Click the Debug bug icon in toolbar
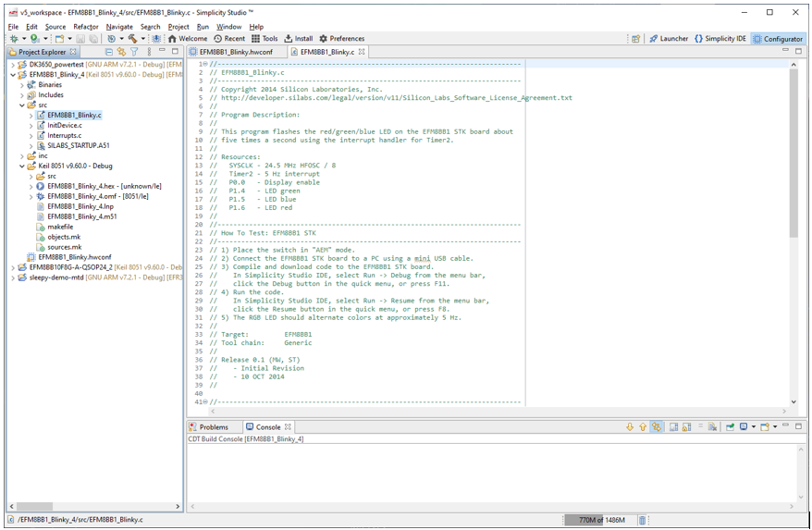The image size is (812, 530). click(x=14, y=39)
